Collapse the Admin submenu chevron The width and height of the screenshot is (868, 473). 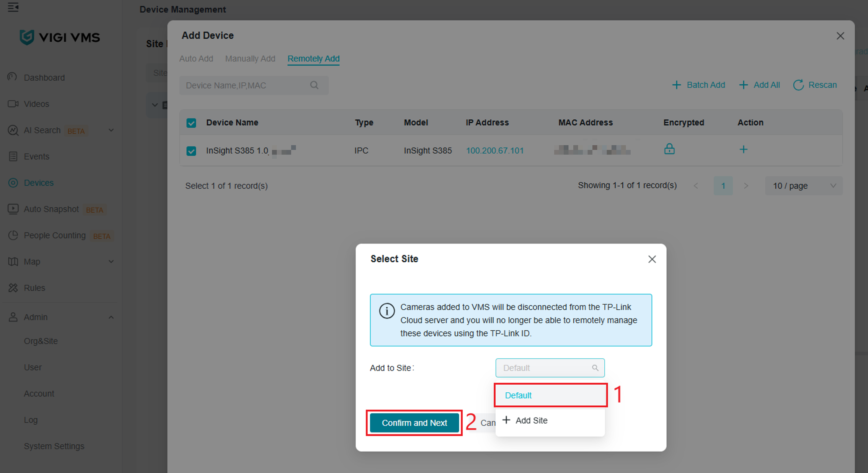111,317
